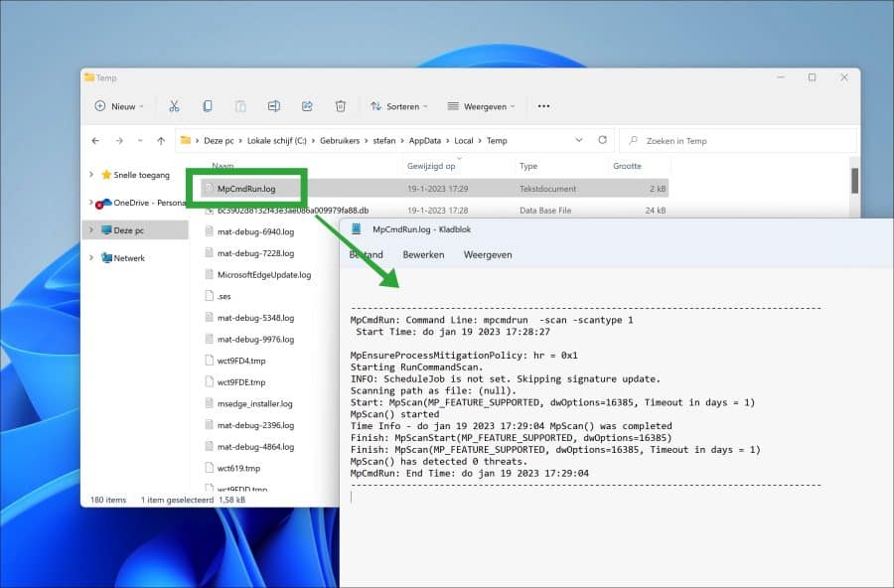Expand the Snelle toegang tree node
Image resolution: width=894 pixels, height=588 pixels.
coord(91,175)
